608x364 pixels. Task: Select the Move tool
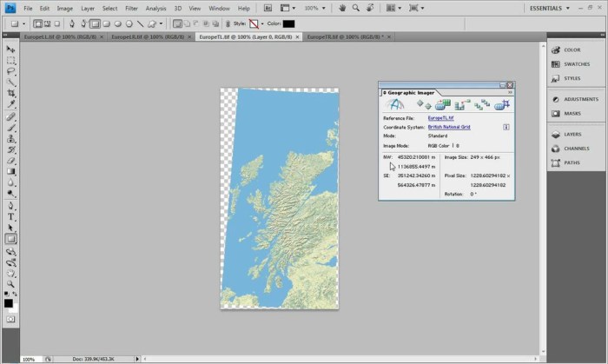pos(11,49)
